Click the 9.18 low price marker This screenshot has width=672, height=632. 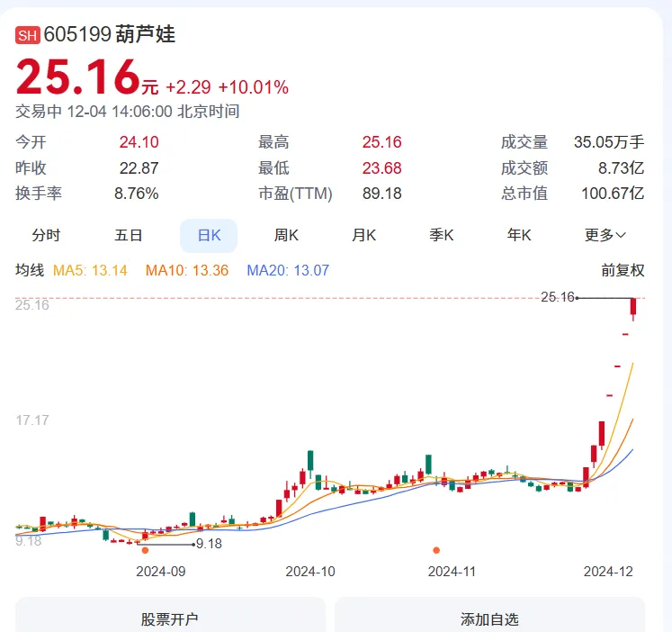coord(208,544)
